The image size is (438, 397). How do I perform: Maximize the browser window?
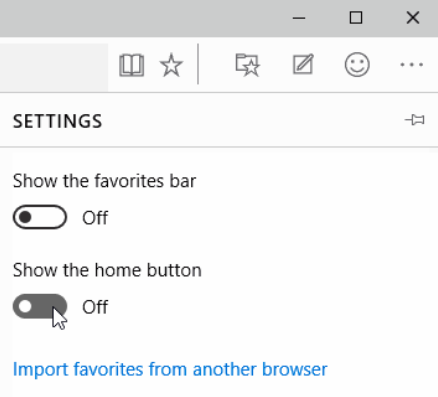(356, 18)
